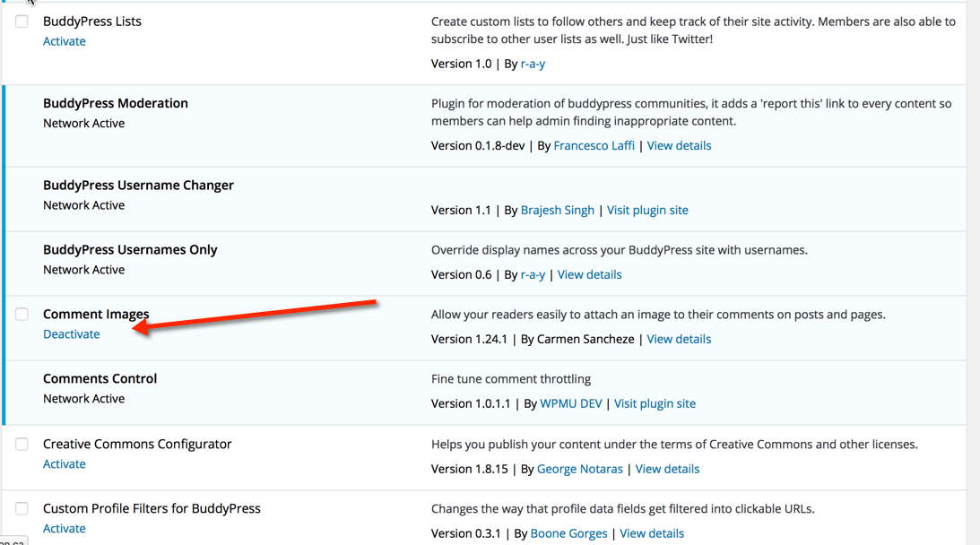Click the Version 1.0.1.1 text

point(471,403)
